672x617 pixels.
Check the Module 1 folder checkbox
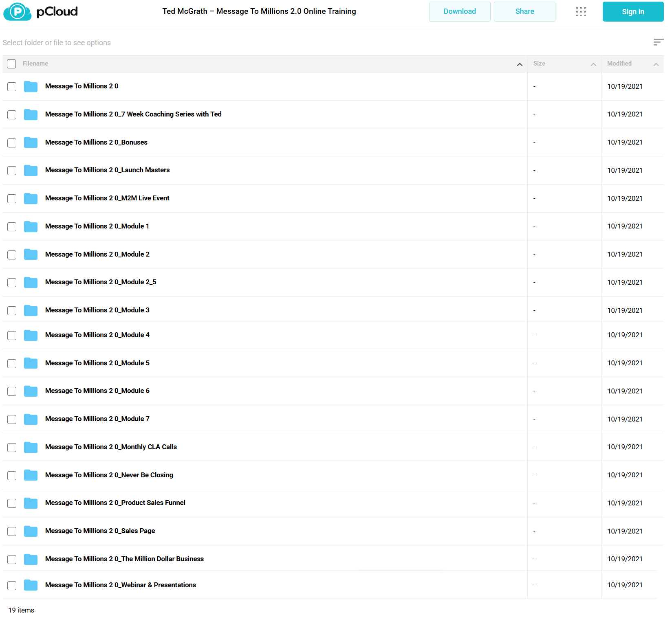(12, 227)
